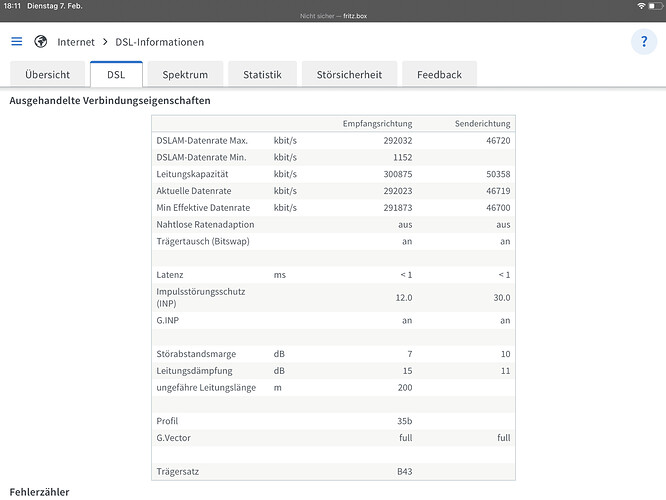Go to the Statistik tab

click(x=262, y=74)
